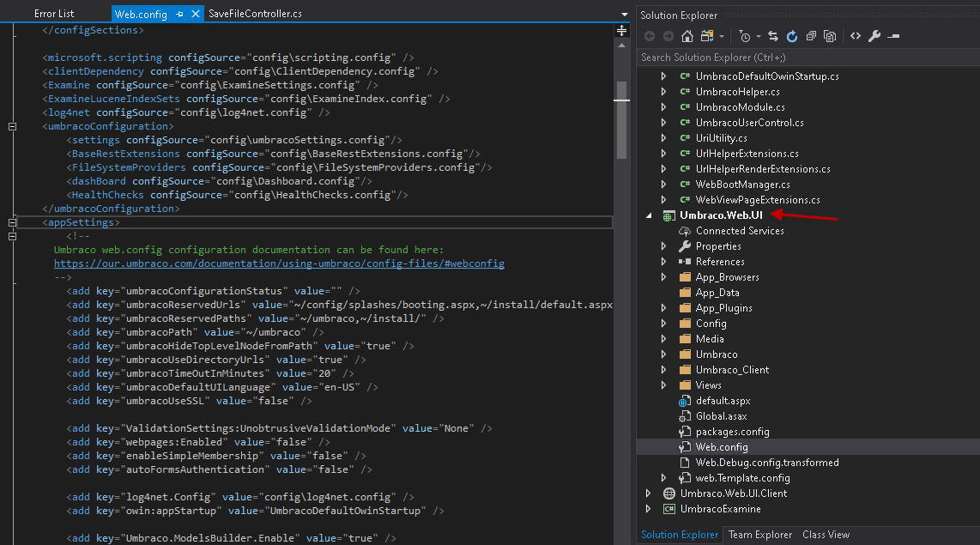Click the Umbraco.Web.UI.Client globe icon
The height and width of the screenshot is (545, 980).
tap(668, 494)
